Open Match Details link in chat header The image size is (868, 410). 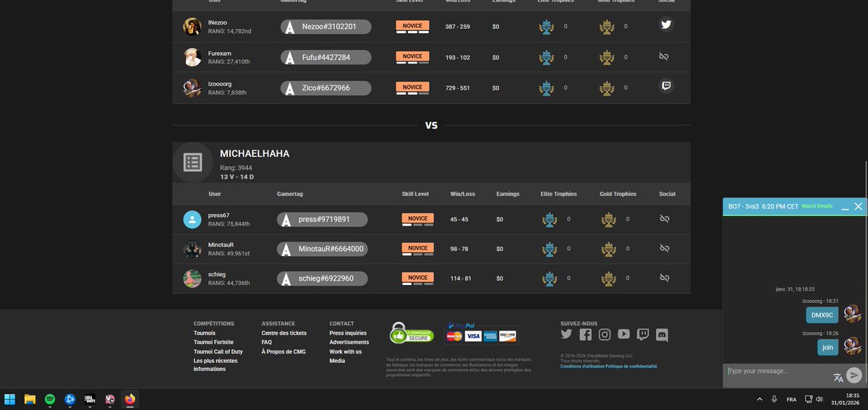(817, 206)
